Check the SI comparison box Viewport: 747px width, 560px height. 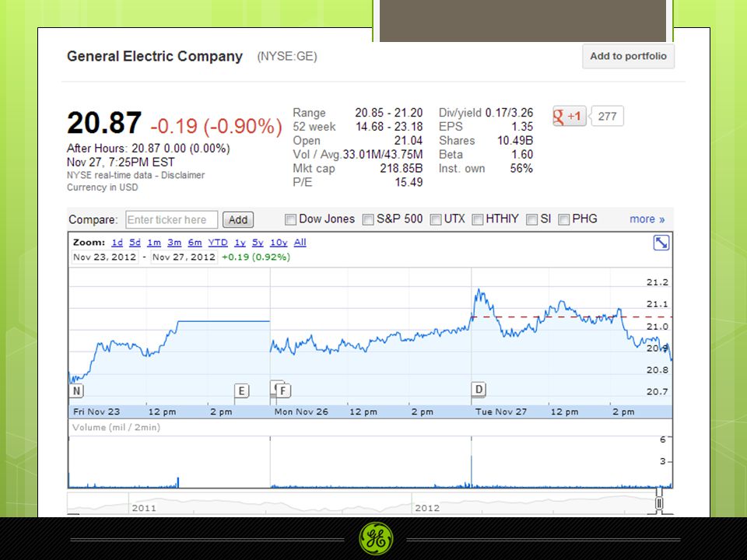tap(531, 219)
